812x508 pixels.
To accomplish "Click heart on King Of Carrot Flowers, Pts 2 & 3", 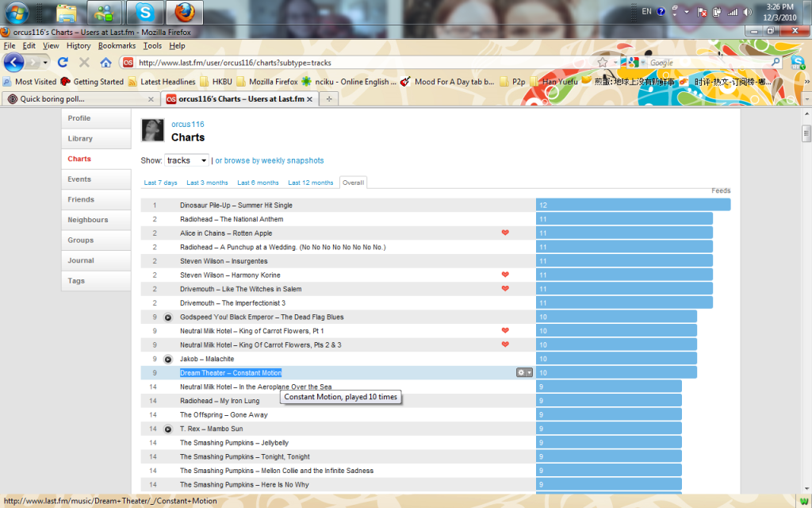I will [505, 344].
